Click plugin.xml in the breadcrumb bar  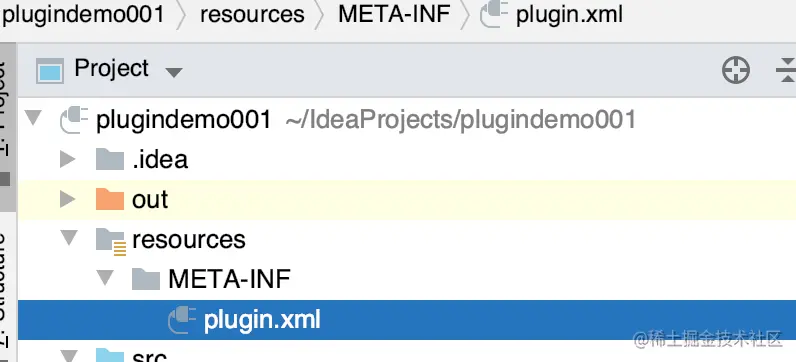[569, 15]
